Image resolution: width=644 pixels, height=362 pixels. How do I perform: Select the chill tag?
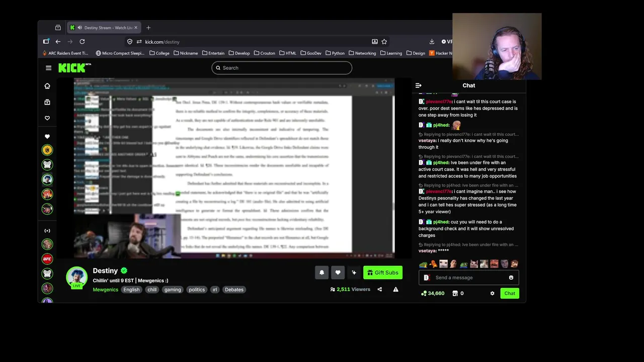pos(152,290)
